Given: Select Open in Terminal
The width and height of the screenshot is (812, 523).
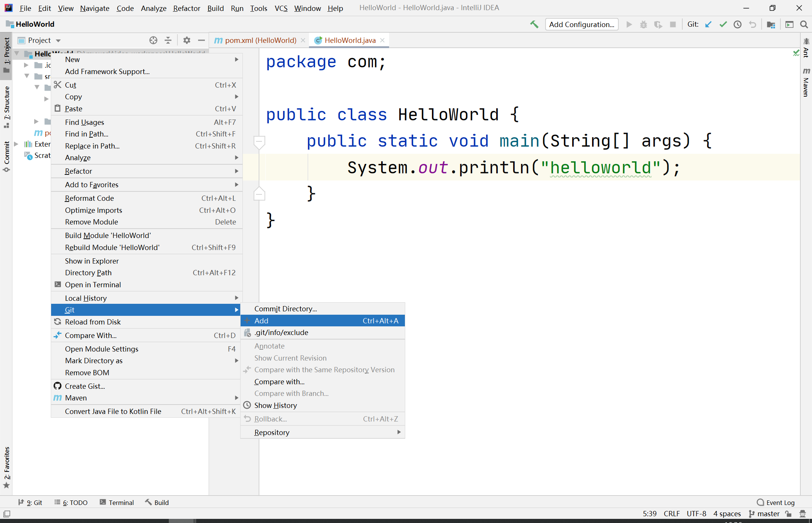Looking at the screenshot, I should (147, 285).
